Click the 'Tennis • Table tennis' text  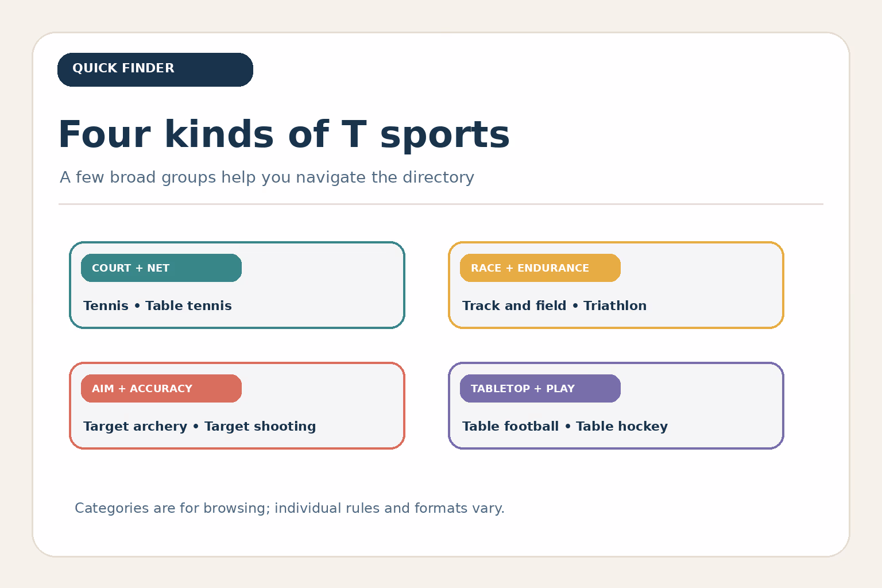[157, 305]
